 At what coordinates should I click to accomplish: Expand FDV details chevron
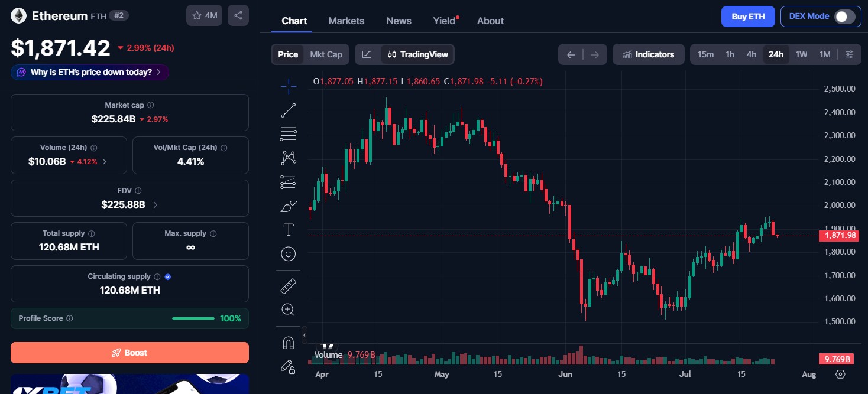[156, 205]
